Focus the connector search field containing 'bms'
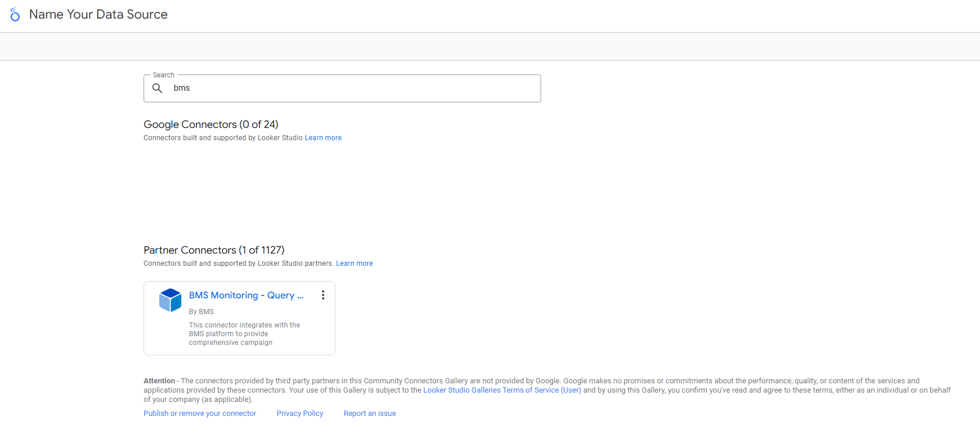 pos(349,88)
